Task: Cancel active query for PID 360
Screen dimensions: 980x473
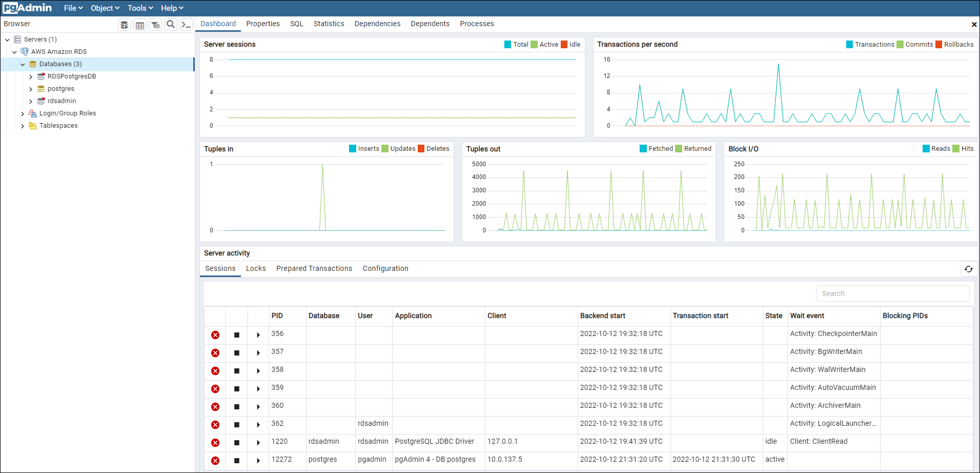Action: (237, 407)
